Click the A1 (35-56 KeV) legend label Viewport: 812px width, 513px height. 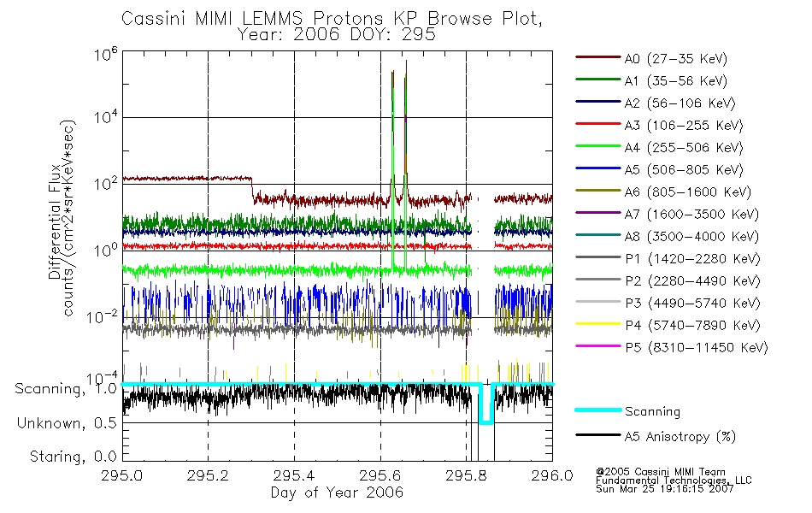pos(676,81)
